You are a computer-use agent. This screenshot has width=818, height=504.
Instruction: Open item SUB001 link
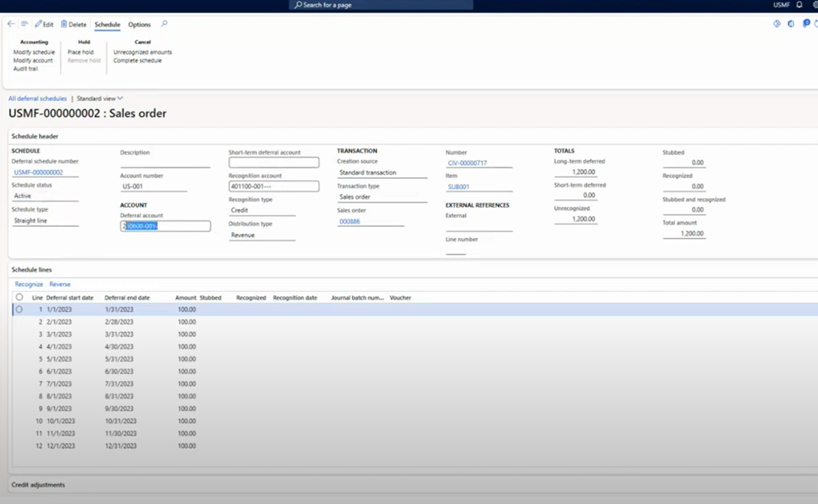pos(458,187)
